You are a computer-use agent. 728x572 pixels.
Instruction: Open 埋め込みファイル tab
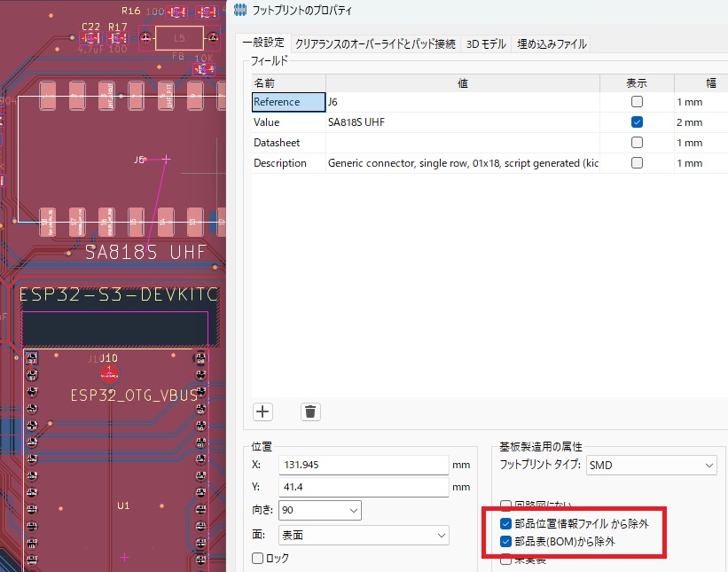(x=552, y=44)
